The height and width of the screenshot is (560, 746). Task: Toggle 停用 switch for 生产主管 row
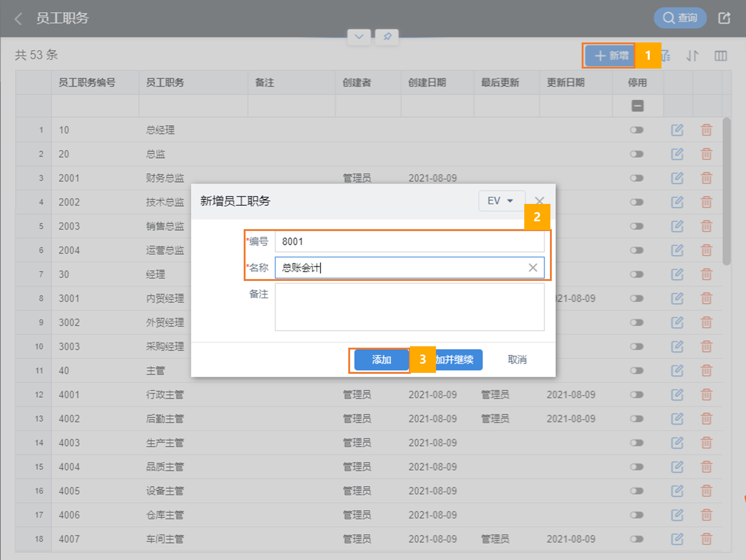(x=637, y=443)
